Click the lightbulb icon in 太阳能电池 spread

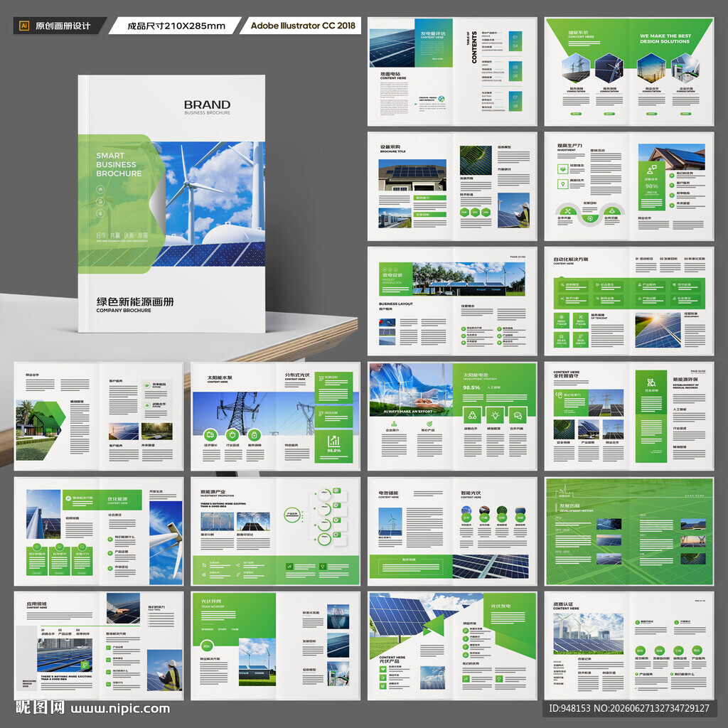495,415
